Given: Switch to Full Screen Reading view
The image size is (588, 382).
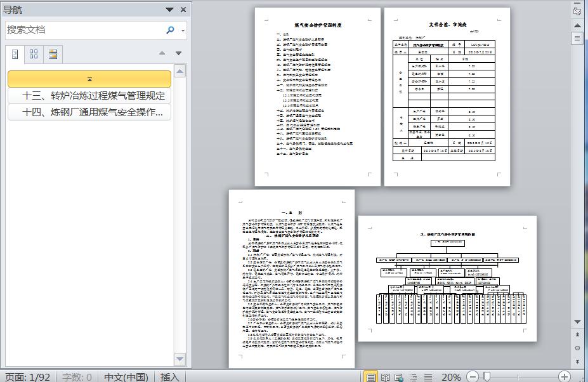Looking at the screenshot, I should click(385, 377).
